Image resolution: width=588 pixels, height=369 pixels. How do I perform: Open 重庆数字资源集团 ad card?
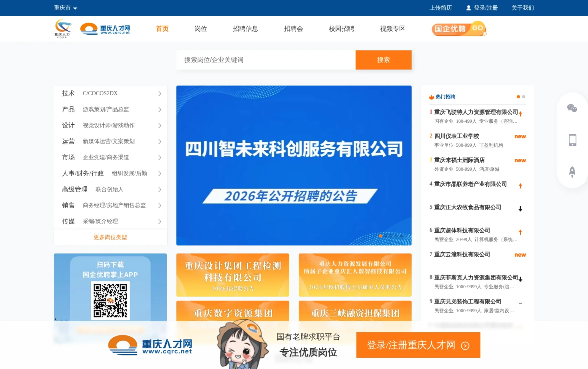[233, 311]
